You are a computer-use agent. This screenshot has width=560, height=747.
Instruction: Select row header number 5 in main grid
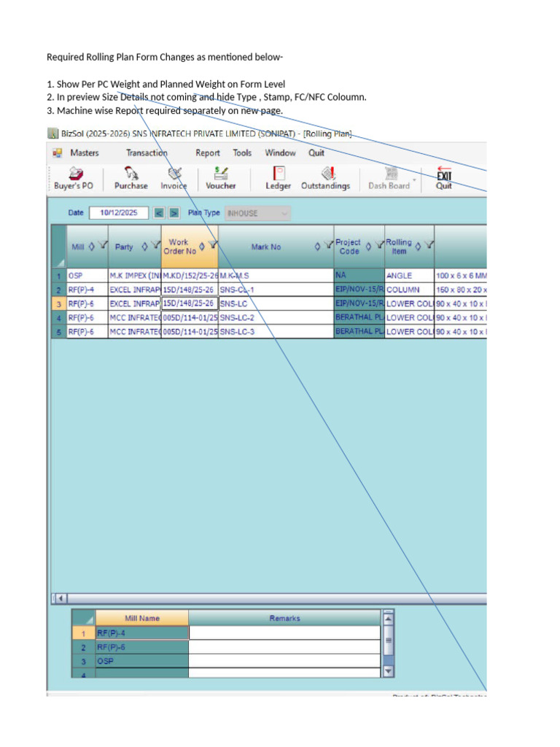(x=59, y=332)
